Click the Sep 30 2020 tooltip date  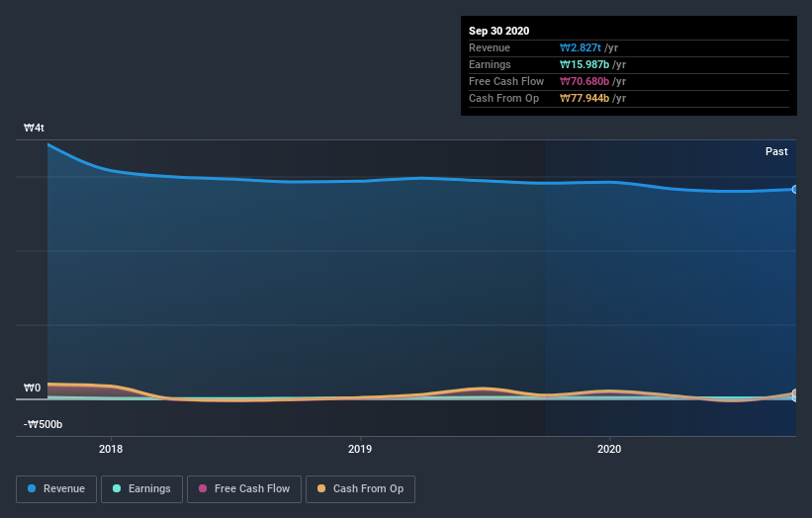click(x=498, y=31)
